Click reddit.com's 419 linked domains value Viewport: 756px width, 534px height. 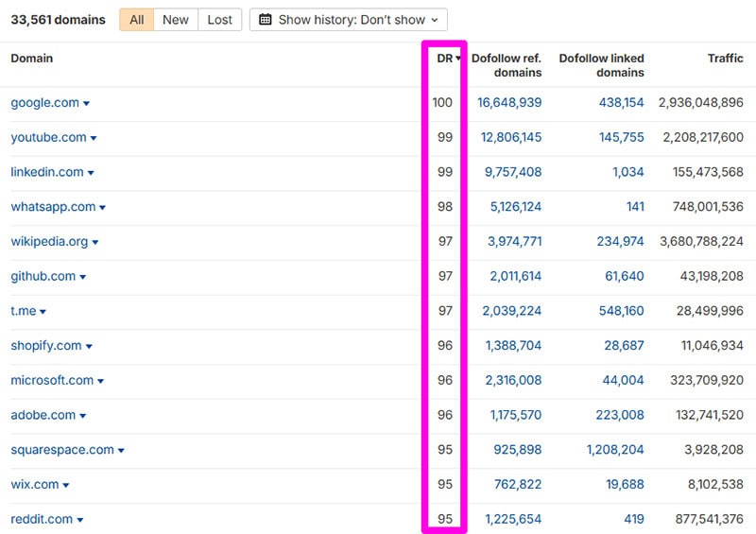pos(633,520)
